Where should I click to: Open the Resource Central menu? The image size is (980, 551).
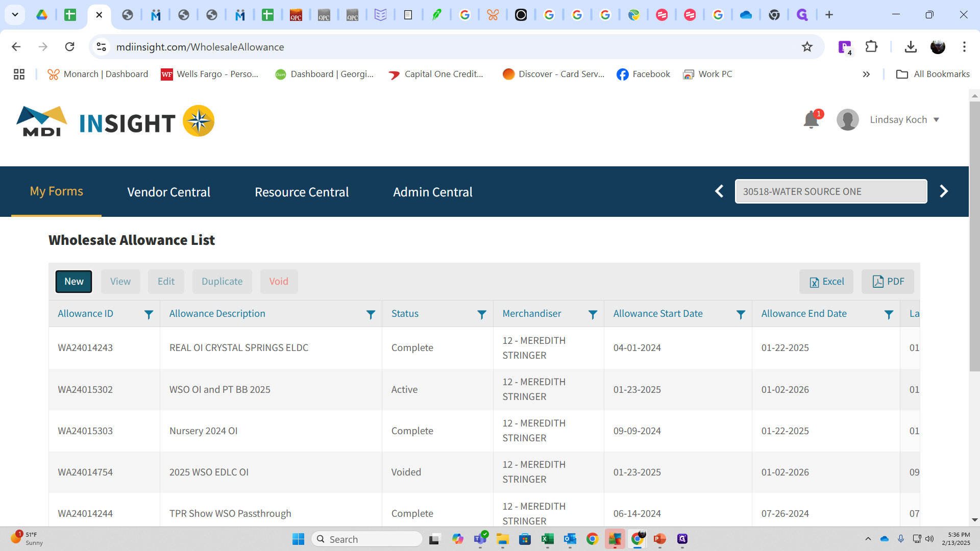(302, 192)
